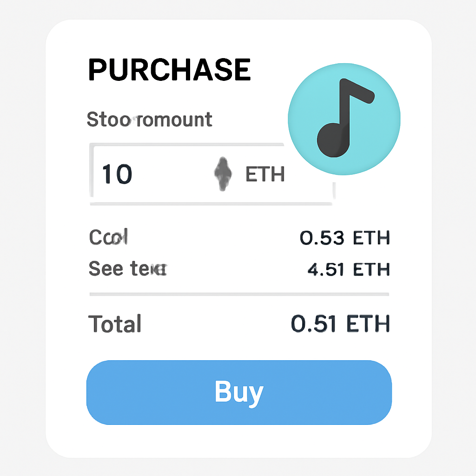Select the teal circular album icon

pyautogui.click(x=344, y=119)
